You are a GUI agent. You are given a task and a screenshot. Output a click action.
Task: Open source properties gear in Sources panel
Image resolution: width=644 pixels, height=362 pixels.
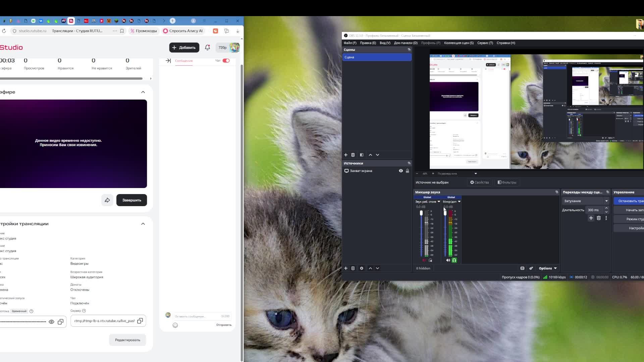[362, 268]
